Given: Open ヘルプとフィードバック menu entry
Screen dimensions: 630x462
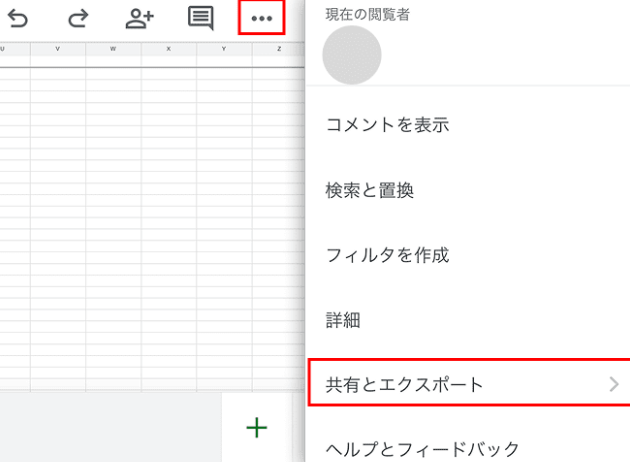Looking at the screenshot, I should (422, 449).
